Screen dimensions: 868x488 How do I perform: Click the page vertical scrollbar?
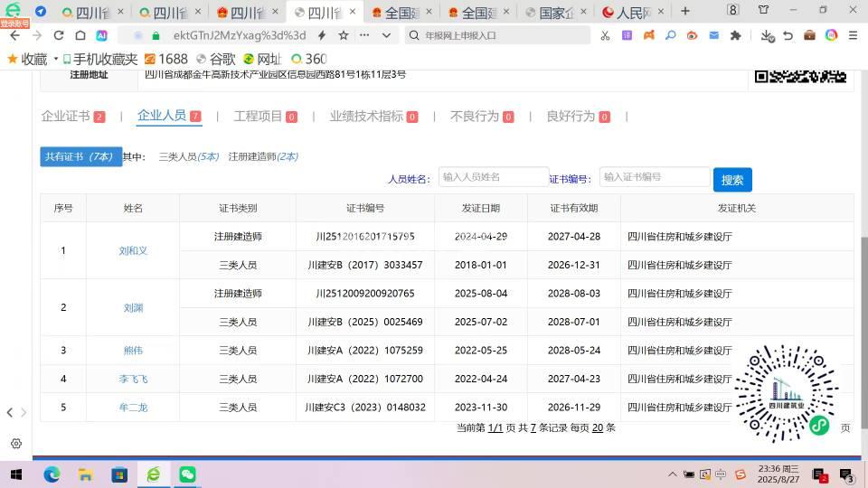click(x=863, y=271)
